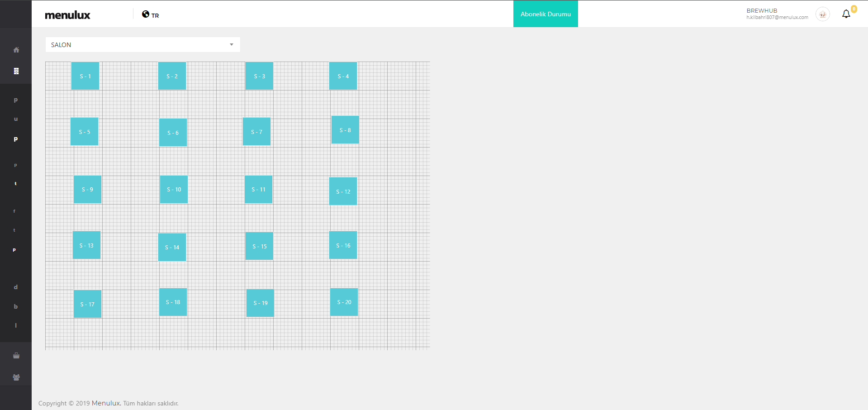Click the sidebar item labeled d
The image size is (868, 410).
(16, 287)
